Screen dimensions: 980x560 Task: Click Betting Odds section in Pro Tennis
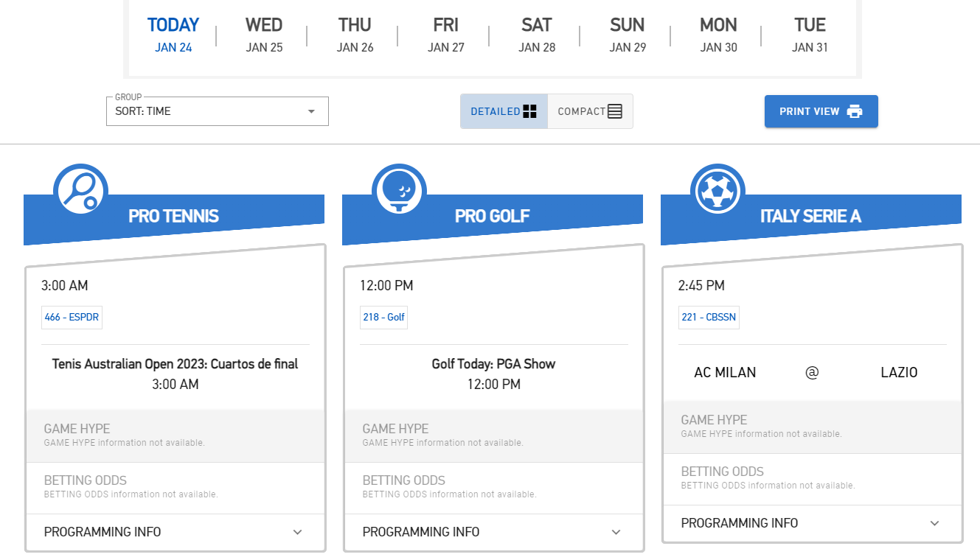pos(175,488)
